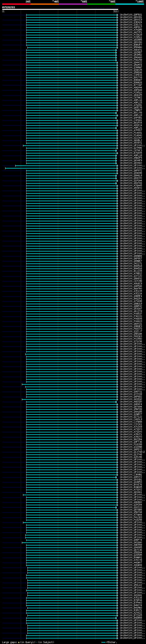Select label UniRef100_O26595
146x644 pixels.
(x=131, y=555)
